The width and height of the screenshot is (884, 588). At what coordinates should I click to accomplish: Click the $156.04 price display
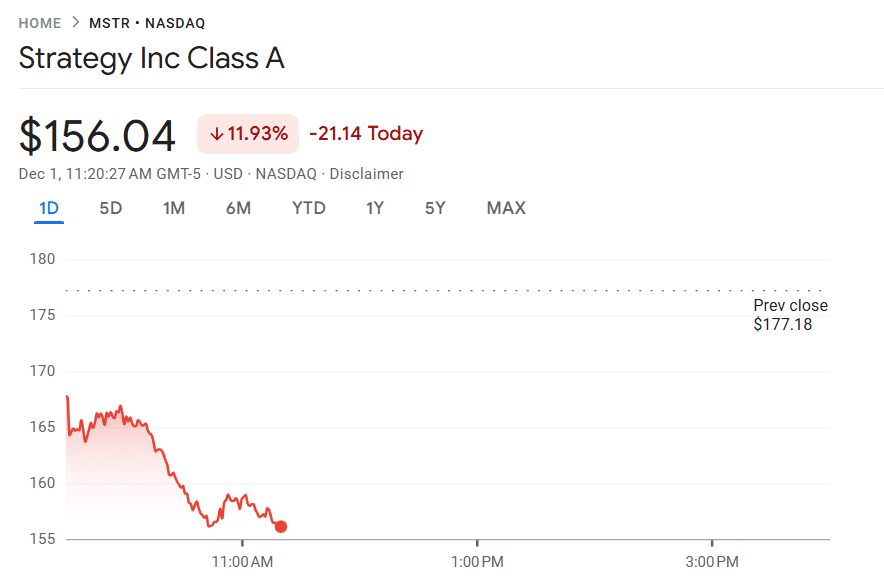tap(97, 133)
